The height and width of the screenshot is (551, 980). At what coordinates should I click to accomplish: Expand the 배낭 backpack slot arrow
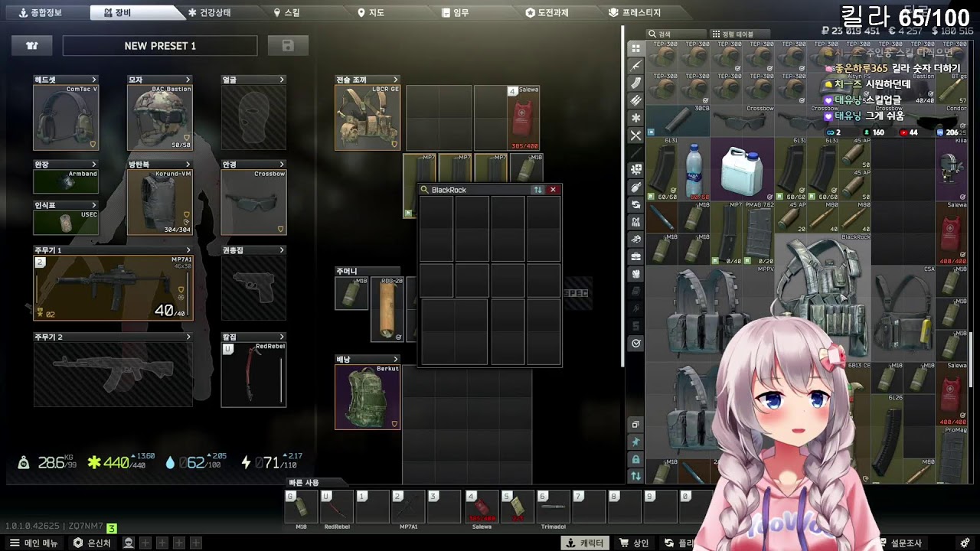click(396, 359)
